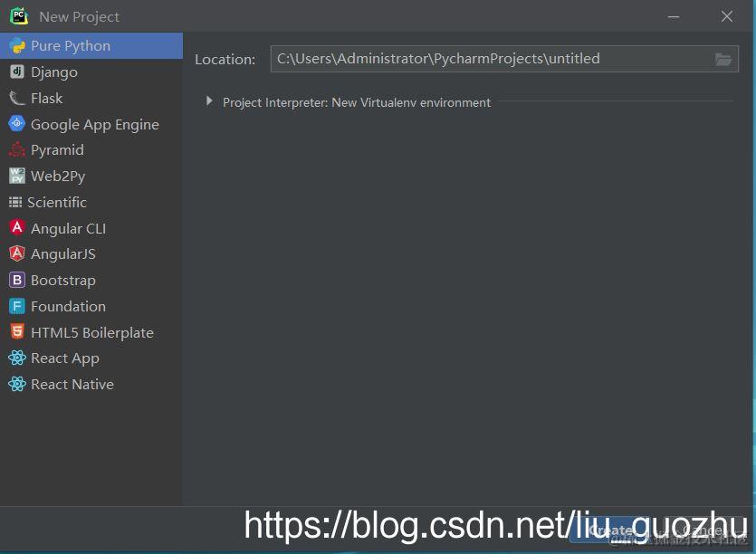
Task: Select Google App Engine project type
Action: pyautogui.click(x=91, y=124)
